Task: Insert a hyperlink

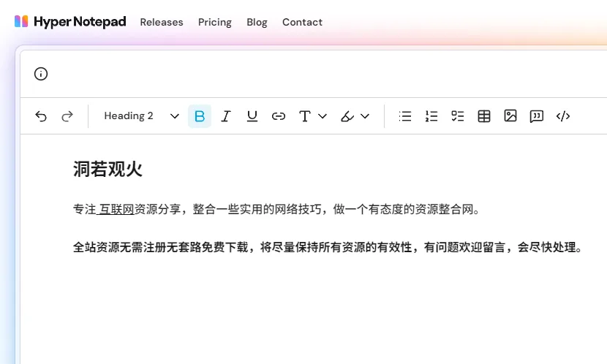Action: (279, 116)
